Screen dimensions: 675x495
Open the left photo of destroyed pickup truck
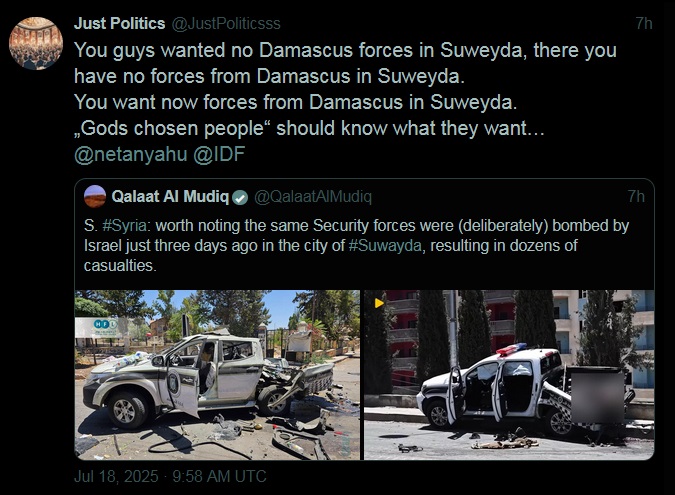click(x=217, y=375)
